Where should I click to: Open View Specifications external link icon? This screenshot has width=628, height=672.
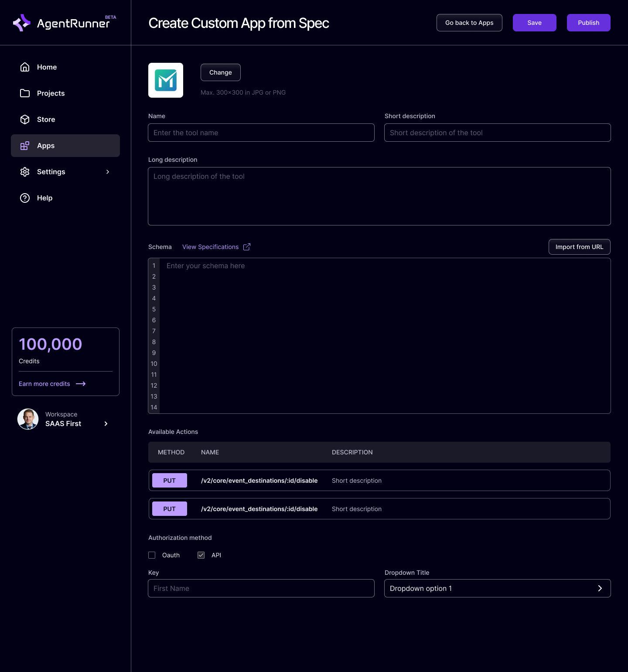(x=247, y=246)
